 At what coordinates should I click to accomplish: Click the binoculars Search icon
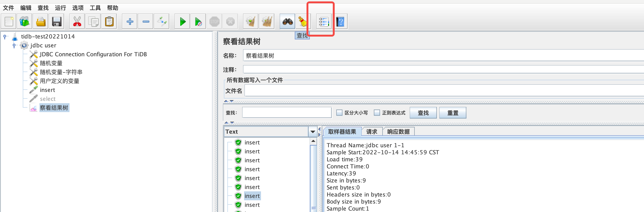pyautogui.click(x=287, y=22)
